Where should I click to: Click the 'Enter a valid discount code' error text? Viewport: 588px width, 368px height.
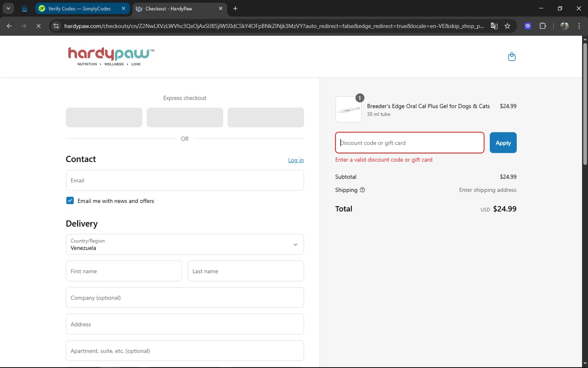click(x=384, y=160)
